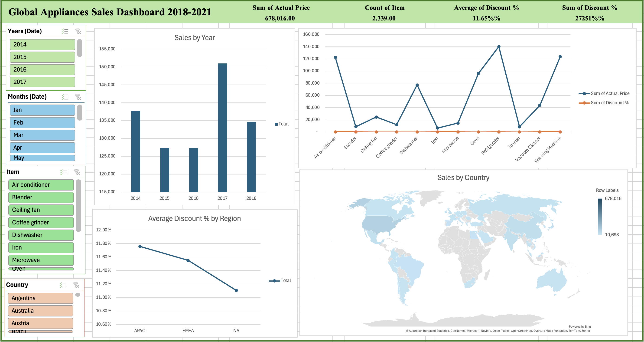
Task: Select the Feb month filter
Action: (42, 123)
